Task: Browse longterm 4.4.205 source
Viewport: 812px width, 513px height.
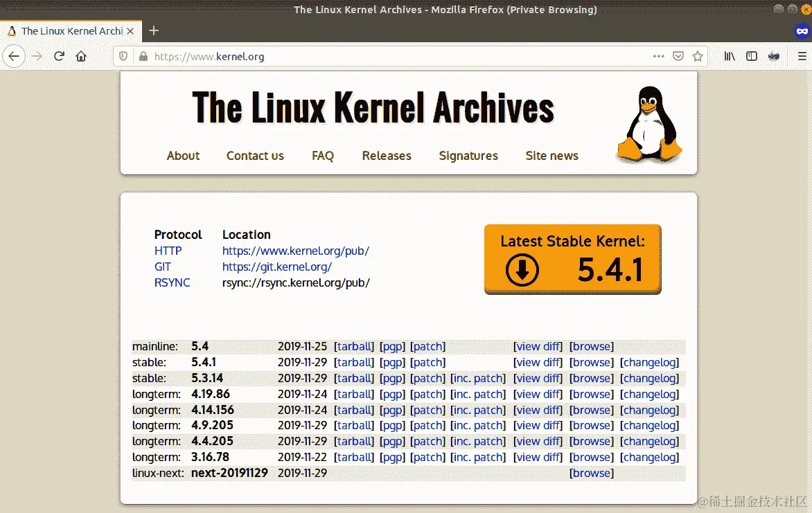Action: pos(592,442)
